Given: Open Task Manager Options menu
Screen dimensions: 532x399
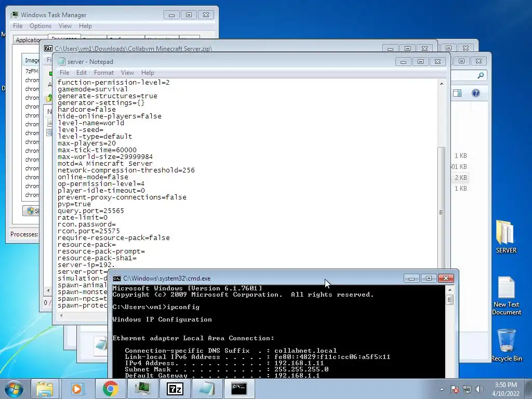Looking at the screenshot, I should 41,26.
